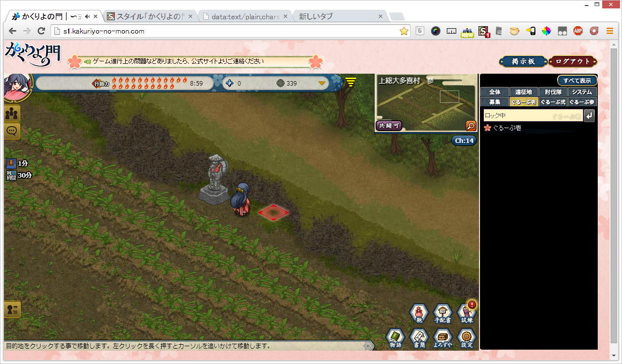Click the ログアウト logout button
The height and width of the screenshot is (364, 622).
(573, 61)
